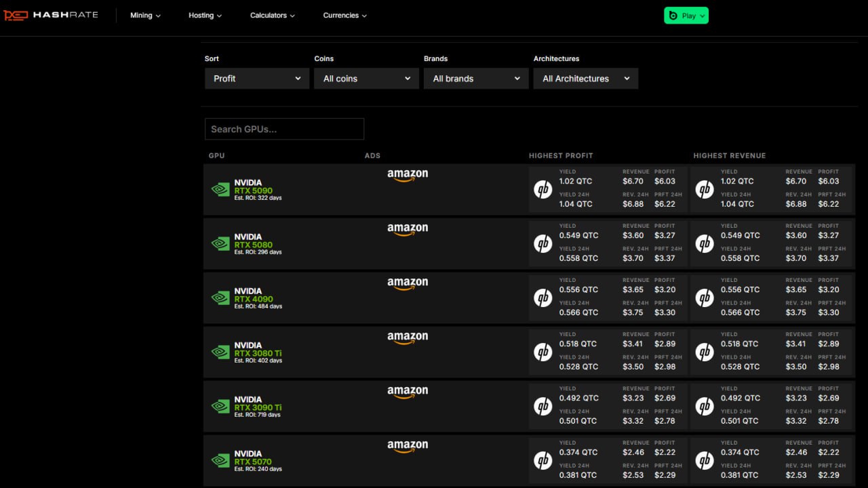Screen dimensions: 868x488
Task: Click the NVIDIA logo beside RTX 5070
Action: coord(220,461)
